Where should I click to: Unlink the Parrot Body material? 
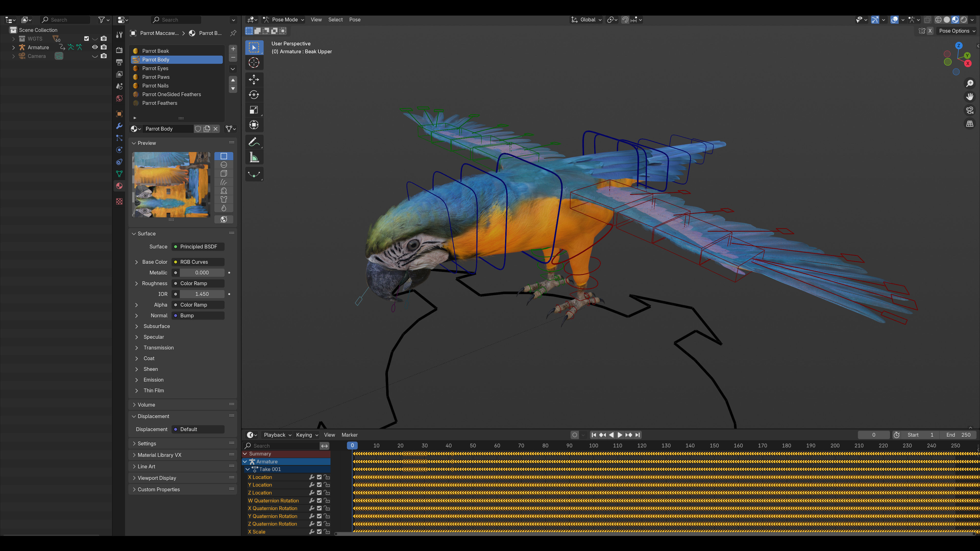(216, 129)
